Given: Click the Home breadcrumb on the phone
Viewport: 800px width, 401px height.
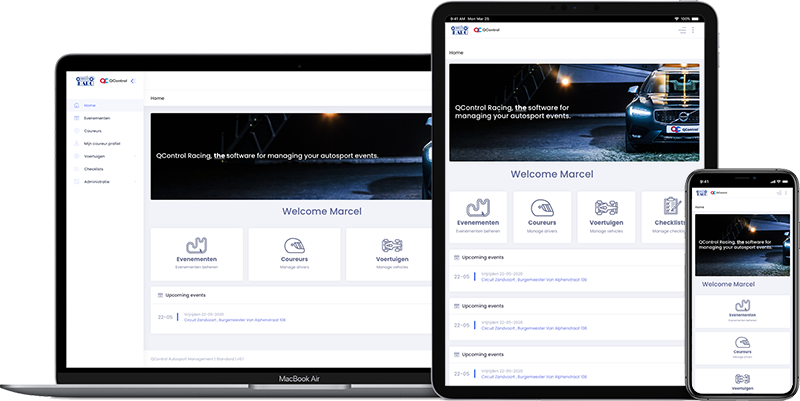Looking at the screenshot, I should pos(699,207).
